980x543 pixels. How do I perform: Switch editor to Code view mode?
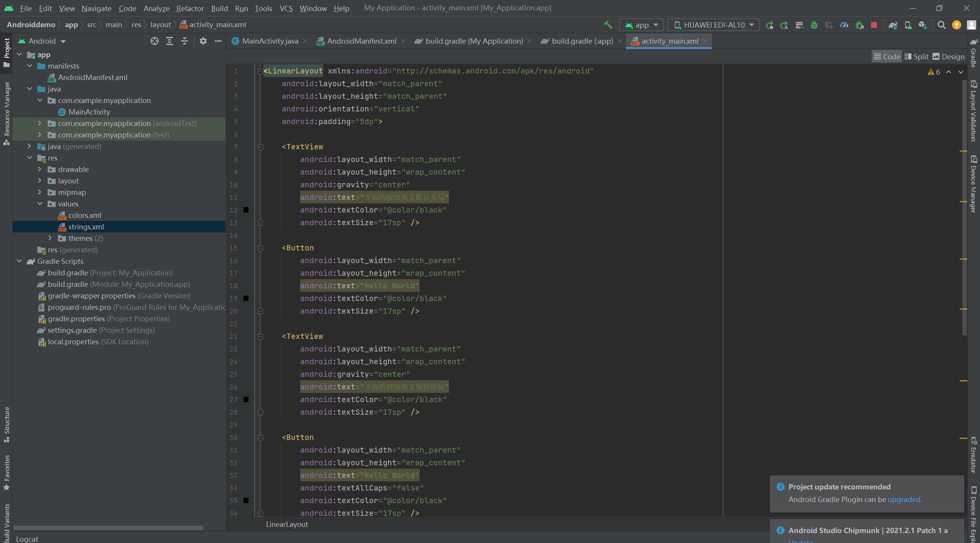[x=887, y=57]
